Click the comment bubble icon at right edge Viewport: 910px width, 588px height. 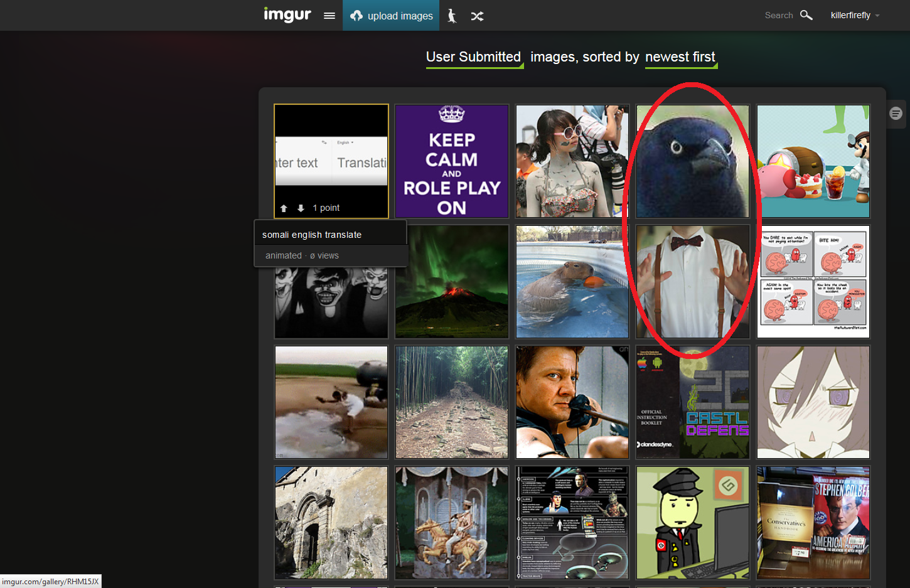(896, 114)
